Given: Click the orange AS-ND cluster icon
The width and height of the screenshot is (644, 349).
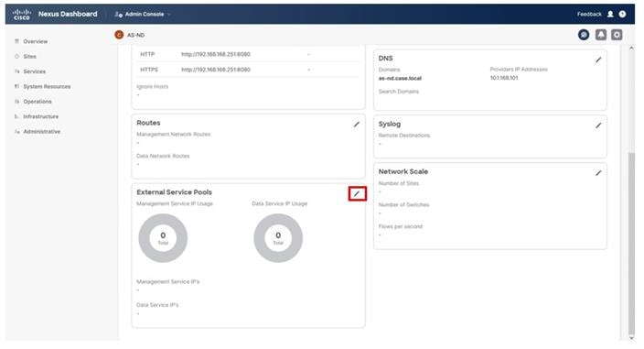Looking at the screenshot, I should point(119,35).
